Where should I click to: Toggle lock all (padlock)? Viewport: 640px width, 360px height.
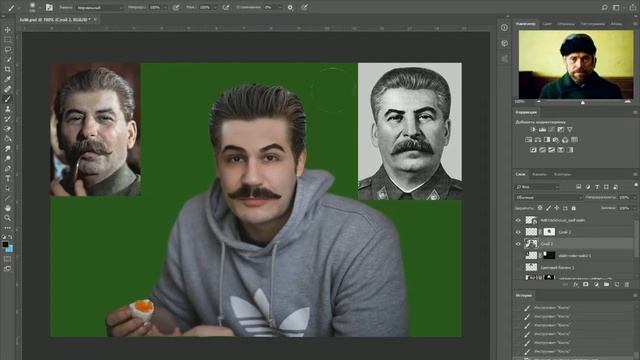(x=573, y=208)
